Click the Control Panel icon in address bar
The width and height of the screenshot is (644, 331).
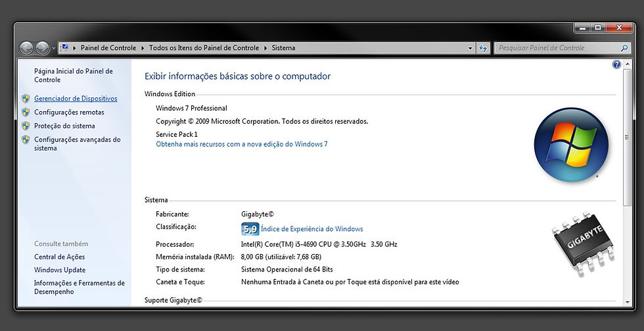tap(65, 47)
